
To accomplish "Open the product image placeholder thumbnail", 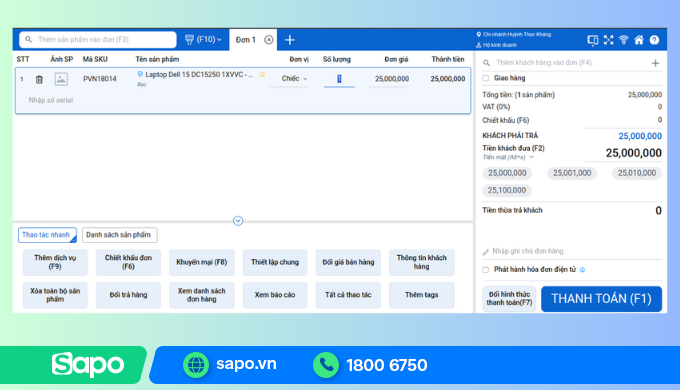I will click(61, 79).
